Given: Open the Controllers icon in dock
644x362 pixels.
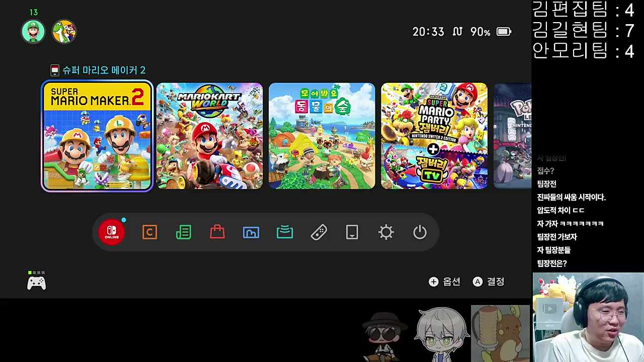Looking at the screenshot, I should pyautogui.click(x=318, y=232).
